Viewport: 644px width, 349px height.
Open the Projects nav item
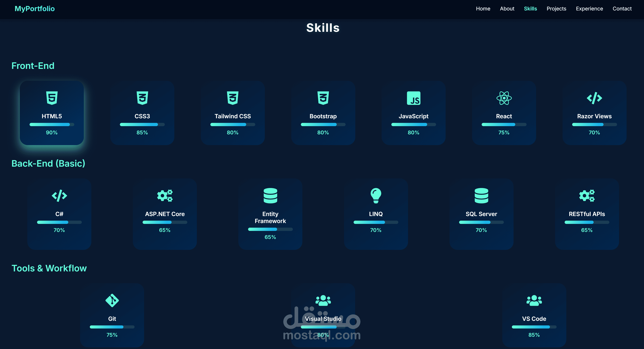coord(556,9)
